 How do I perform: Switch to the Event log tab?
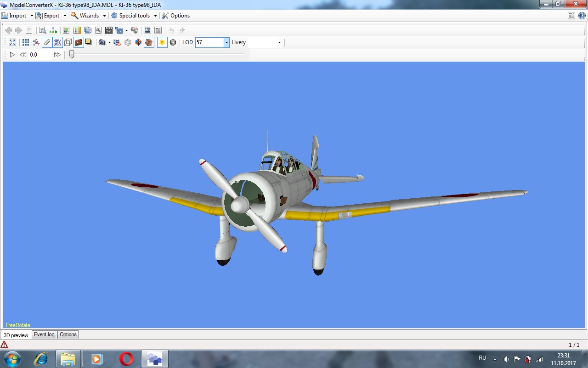44,334
